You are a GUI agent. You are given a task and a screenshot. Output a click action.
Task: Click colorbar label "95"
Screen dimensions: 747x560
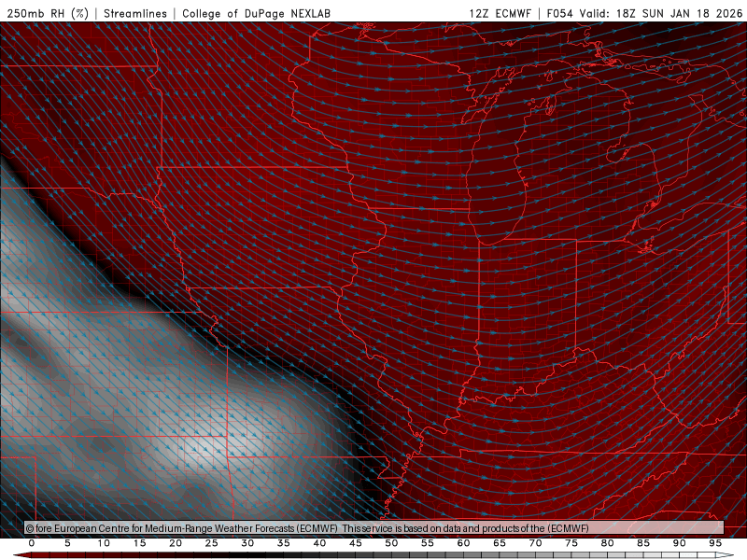pyautogui.click(x=715, y=543)
